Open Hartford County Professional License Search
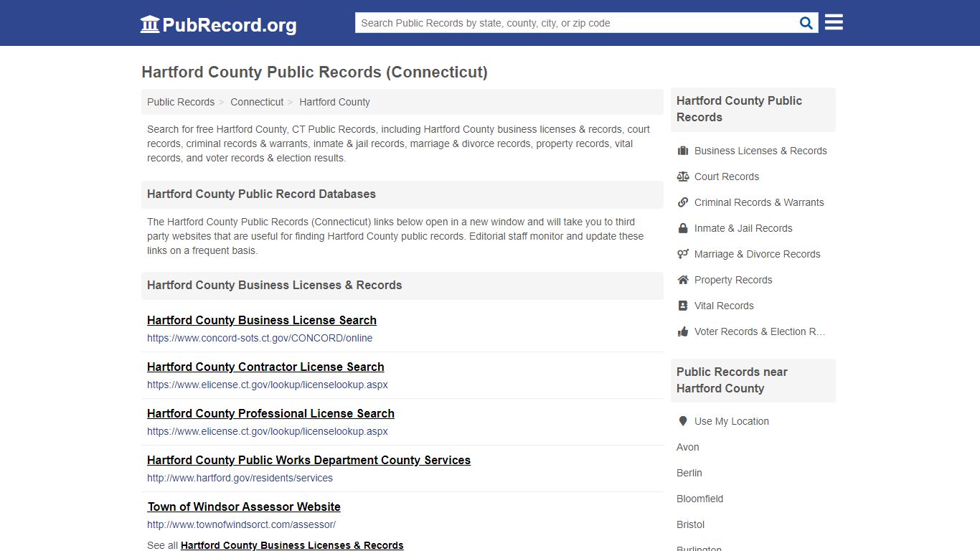The width and height of the screenshot is (980, 551). click(x=270, y=413)
